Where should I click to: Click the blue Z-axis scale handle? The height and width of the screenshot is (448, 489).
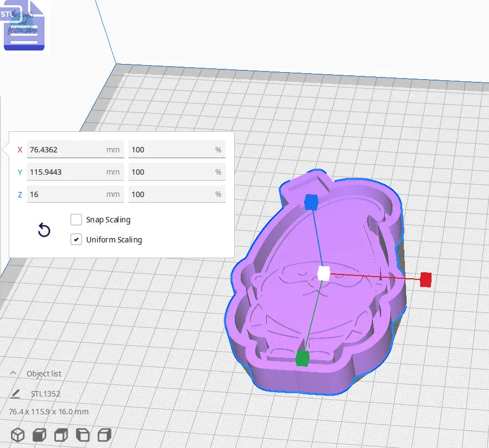tap(310, 201)
